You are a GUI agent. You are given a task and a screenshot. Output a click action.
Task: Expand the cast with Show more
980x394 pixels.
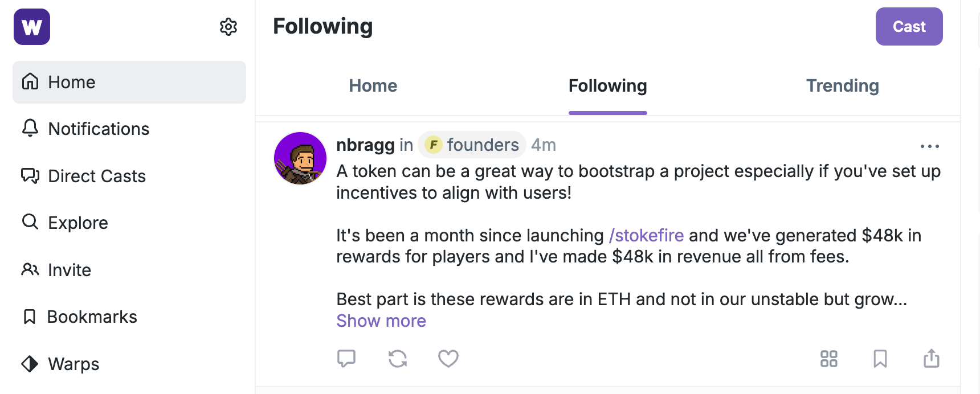click(x=381, y=321)
